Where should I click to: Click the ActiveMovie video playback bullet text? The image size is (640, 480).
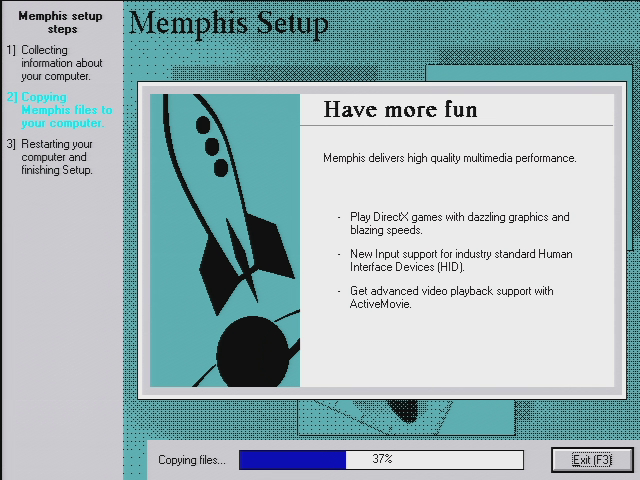(x=451, y=297)
